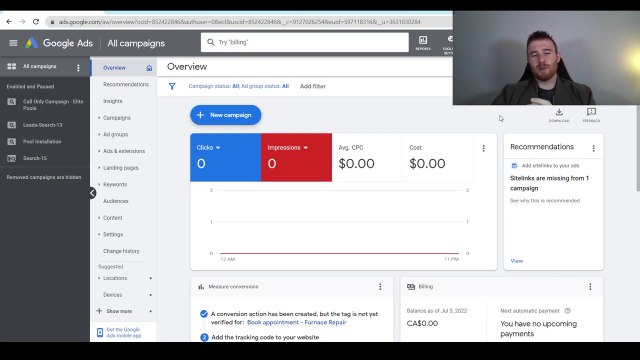Click the address bar URL
This screenshot has width=640, height=360.
[239, 22]
